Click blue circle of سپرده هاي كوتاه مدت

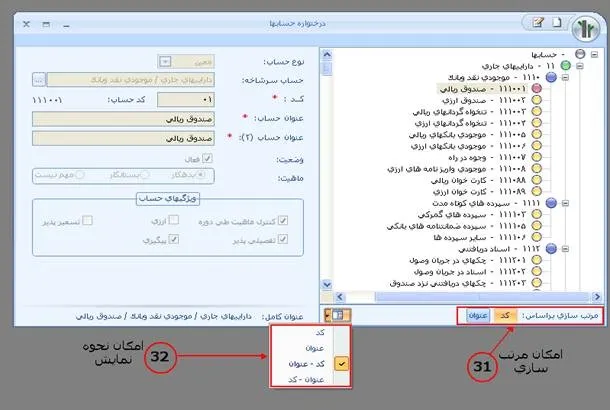click(x=551, y=203)
